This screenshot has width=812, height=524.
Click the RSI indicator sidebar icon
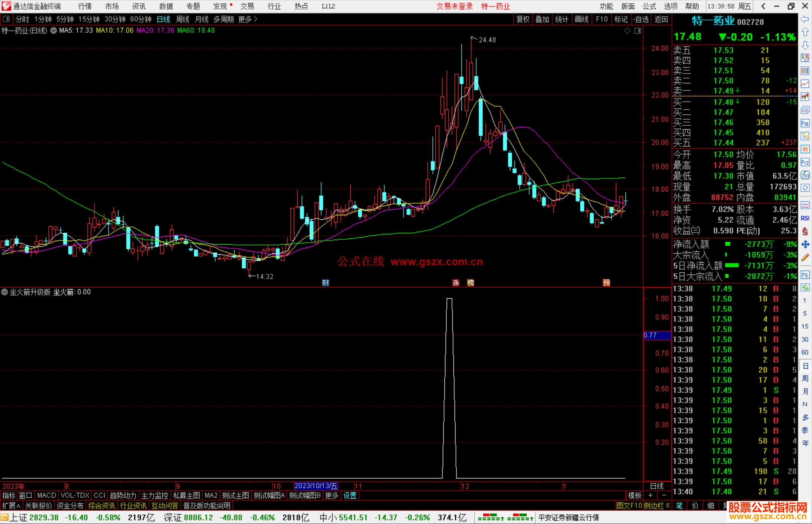[805, 218]
